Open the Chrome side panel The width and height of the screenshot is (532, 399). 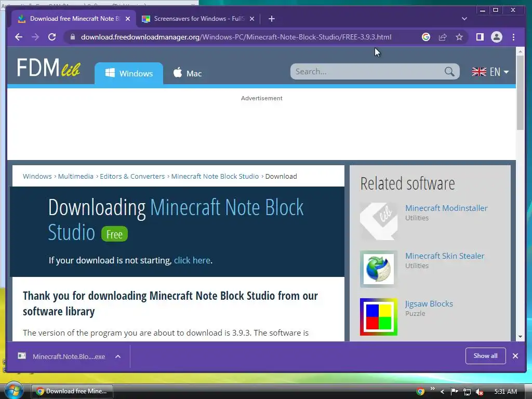(480, 37)
